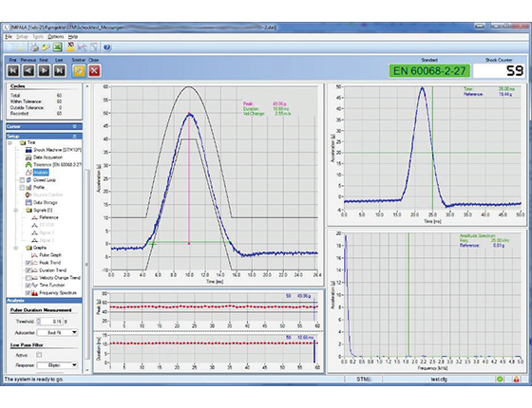Image resolution: width=532 pixels, height=408 pixels.
Task: Open the filter Response dropdown
Action: pyautogui.click(x=57, y=365)
